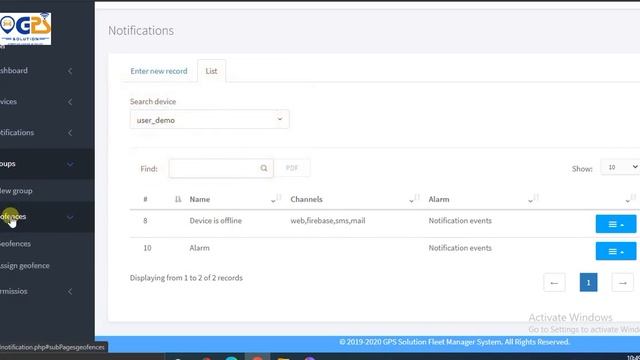Viewport: 640px width, 360px height.
Task: Click the web,firebase,sms,mail channels cell
Action: [x=328, y=220]
